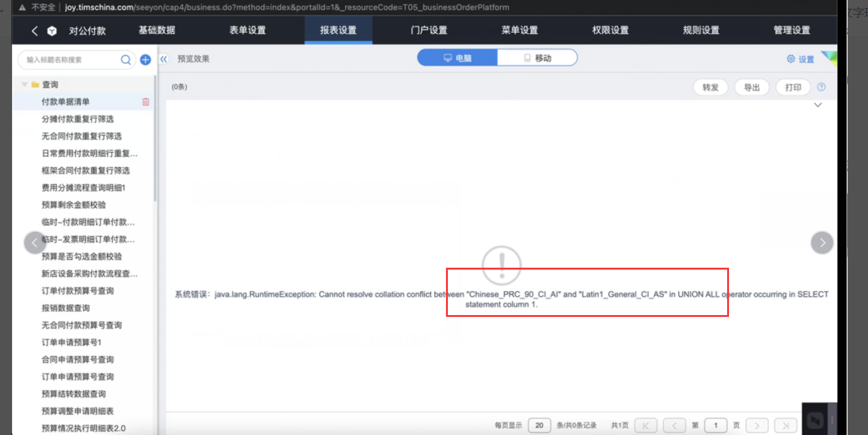868x435 pixels.
Task: Click the 预览效果 label
Action: 193,59
